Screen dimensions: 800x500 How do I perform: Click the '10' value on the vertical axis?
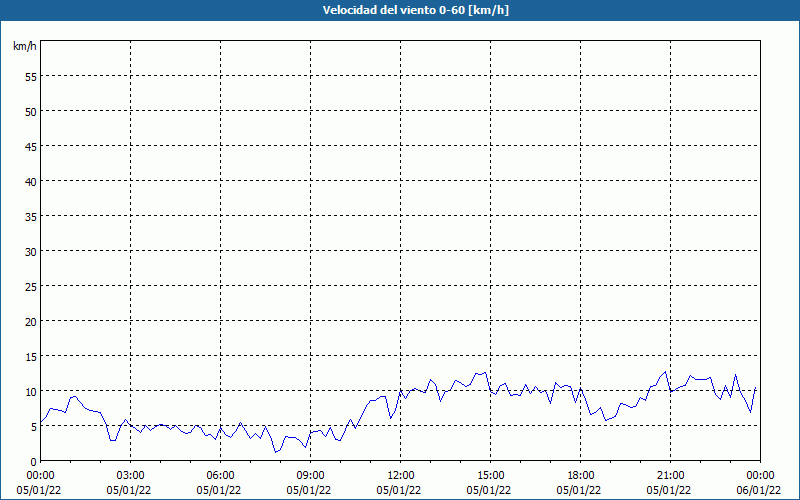click(x=31, y=391)
